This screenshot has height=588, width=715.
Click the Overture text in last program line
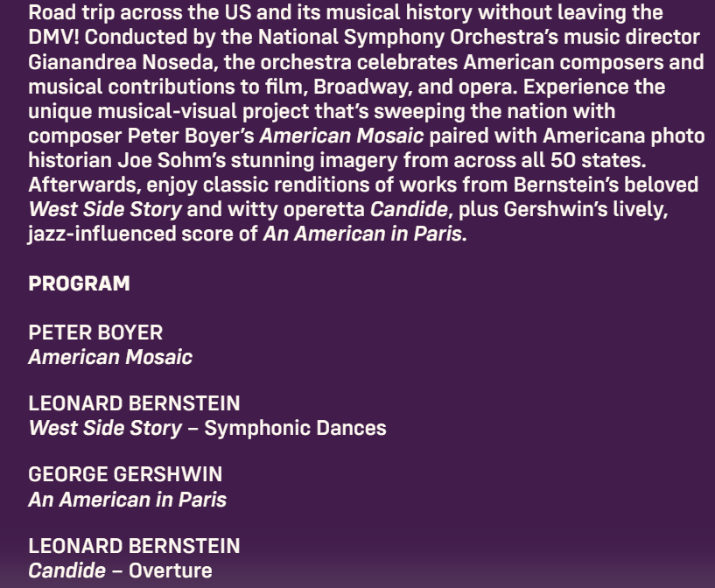pos(171,570)
